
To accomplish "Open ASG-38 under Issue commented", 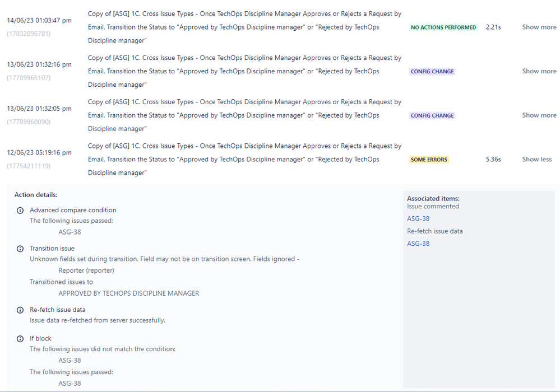I will (x=418, y=218).
